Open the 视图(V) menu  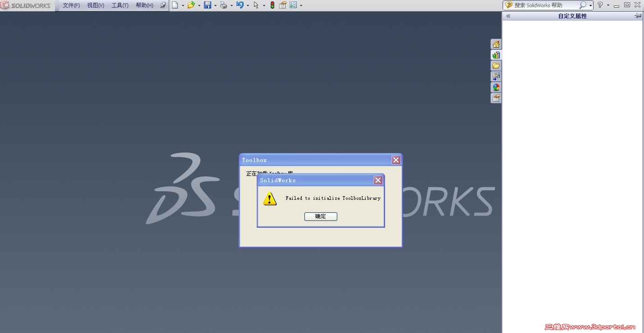(95, 5)
